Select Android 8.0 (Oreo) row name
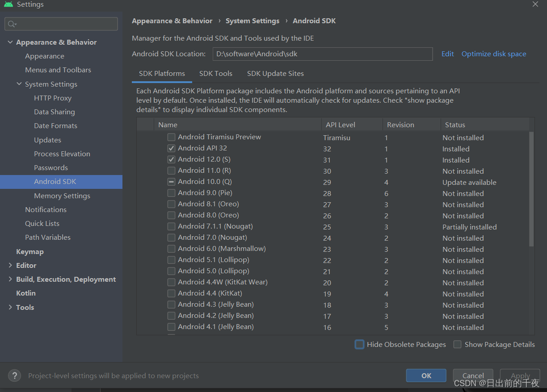547x392 pixels. (x=208, y=215)
